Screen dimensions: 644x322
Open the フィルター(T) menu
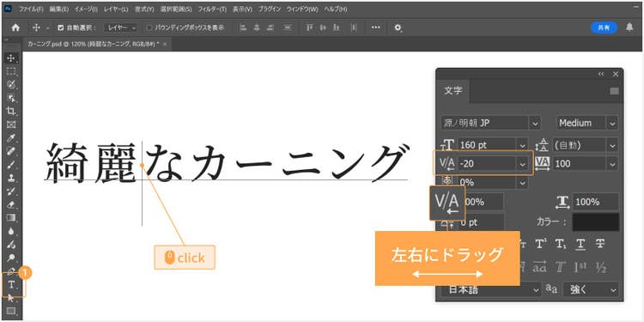[212, 9]
